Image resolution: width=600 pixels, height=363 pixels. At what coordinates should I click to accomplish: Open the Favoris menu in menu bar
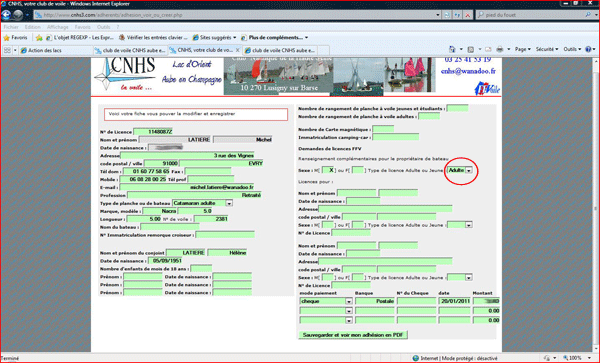pyautogui.click(x=83, y=27)
